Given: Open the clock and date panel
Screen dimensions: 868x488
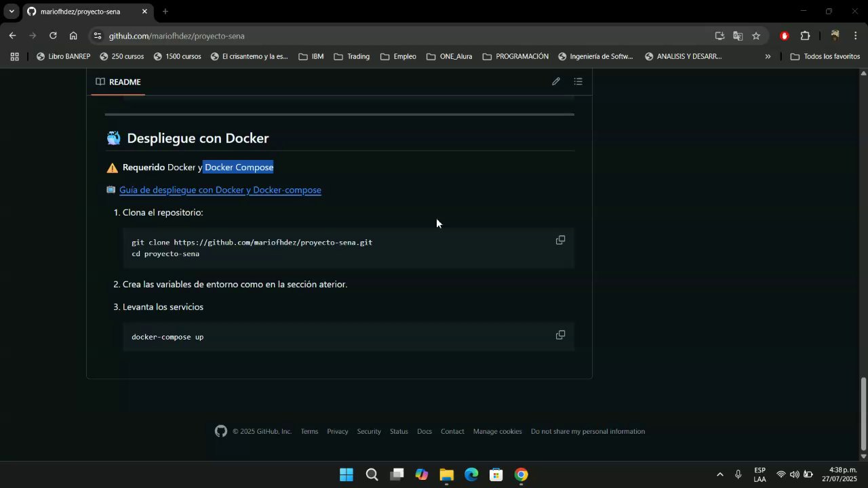Looking at the screenshot, I should 840,474.
